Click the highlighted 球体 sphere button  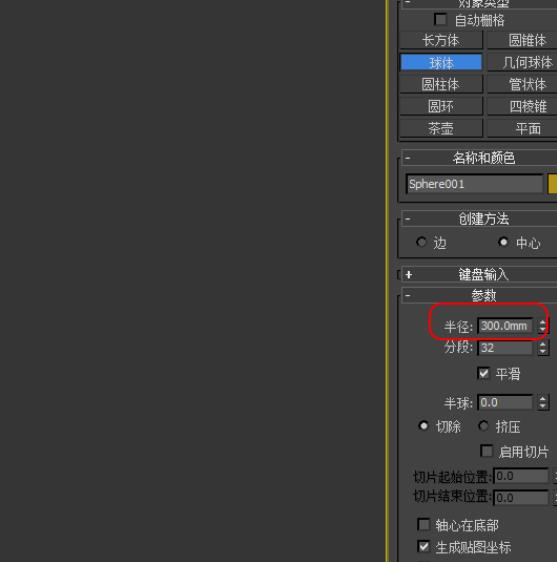[441, 62]
